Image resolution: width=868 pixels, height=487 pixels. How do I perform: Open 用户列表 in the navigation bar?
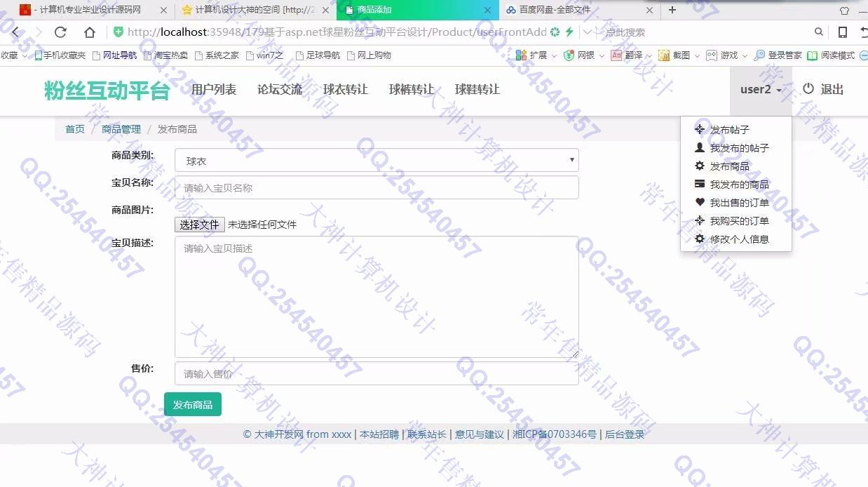point(214,90)
